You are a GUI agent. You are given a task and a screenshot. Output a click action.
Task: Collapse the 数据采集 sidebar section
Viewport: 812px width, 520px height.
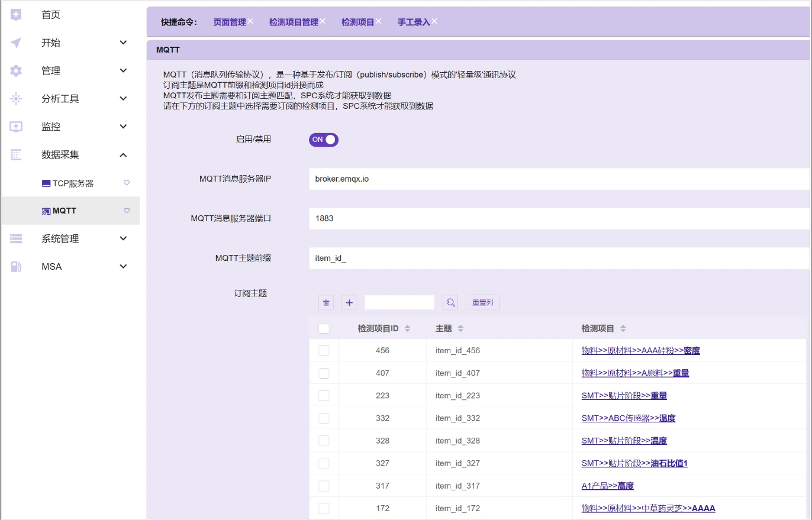click(x=123, y=155)
